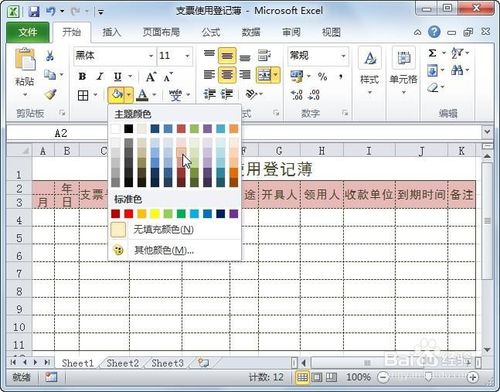Toggle align text left
This screenshot has height=392, width=500.
click(x=209, y=75)
